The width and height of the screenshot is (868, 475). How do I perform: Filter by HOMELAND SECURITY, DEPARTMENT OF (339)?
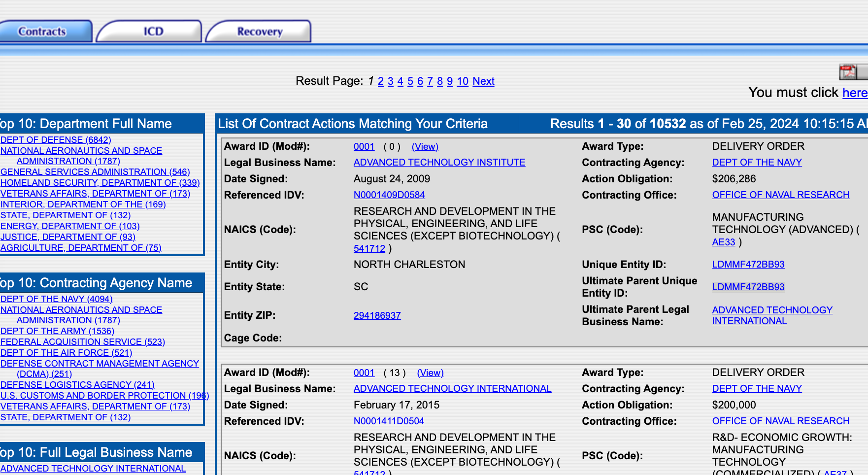click(x=100, y=183)
